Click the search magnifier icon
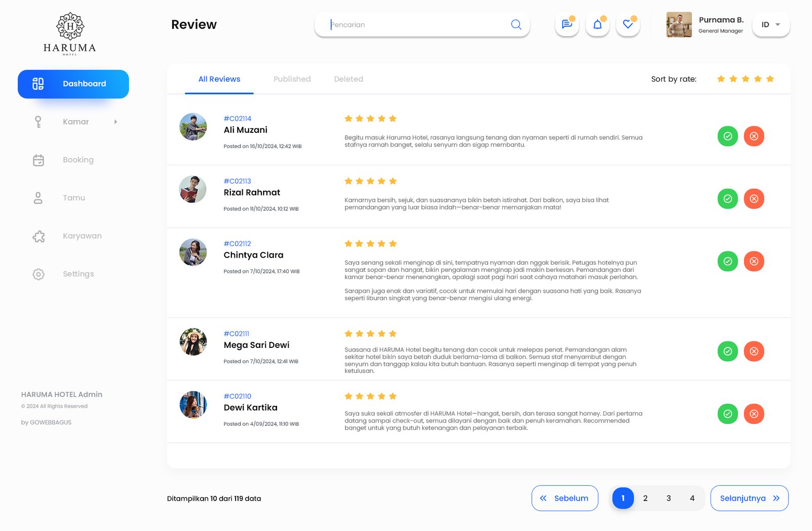Image resolution: width=812 pixels, height=531 pixels. (516, 24)
